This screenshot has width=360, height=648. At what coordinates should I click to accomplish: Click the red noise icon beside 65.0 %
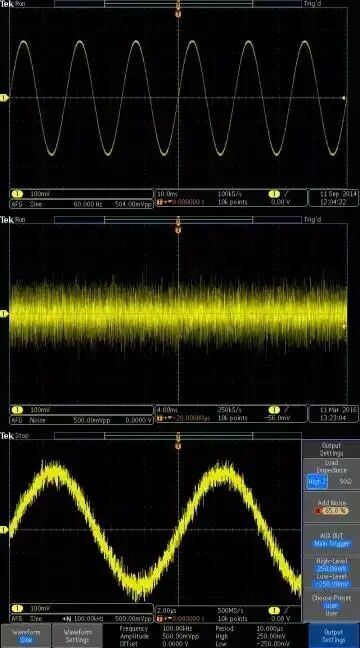tap(318, 511)
